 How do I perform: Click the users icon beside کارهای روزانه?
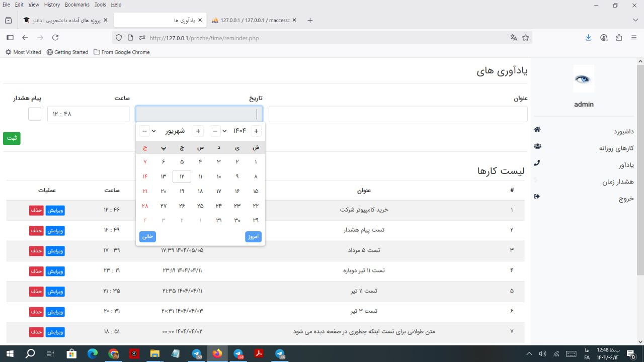[537, 146]
